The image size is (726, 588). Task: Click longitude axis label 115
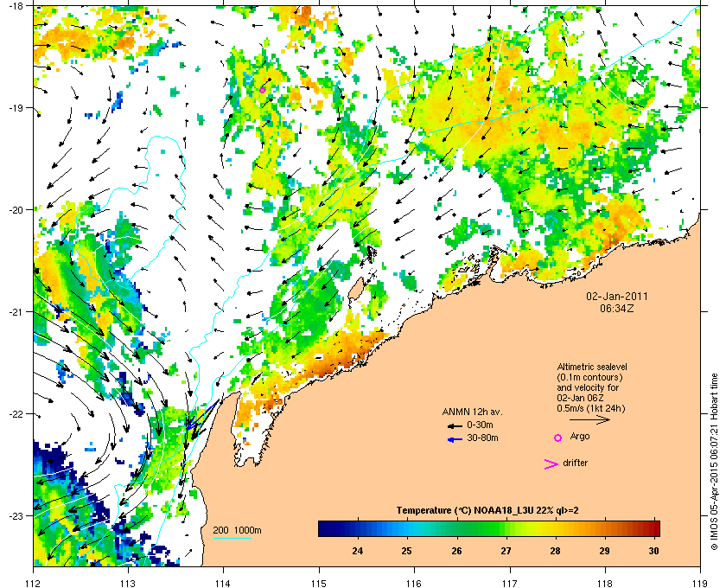tap(319, 583)
